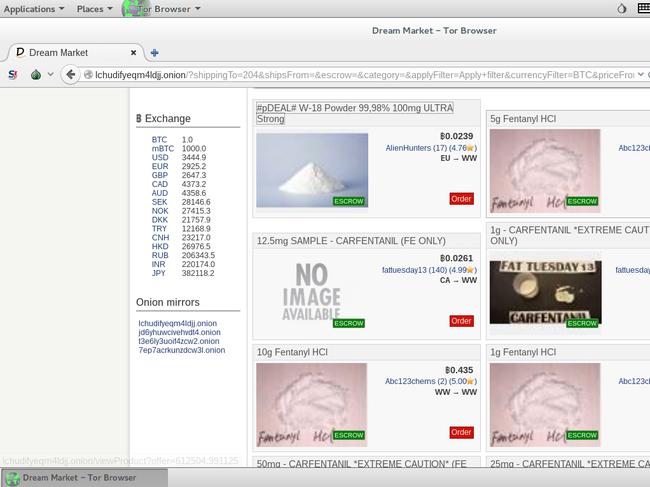Open mirror link 7ep7acrkunzdcw3l.onion
Image resolution: width=650 pixels, height=487 pixels.
(x=182, y=350)
